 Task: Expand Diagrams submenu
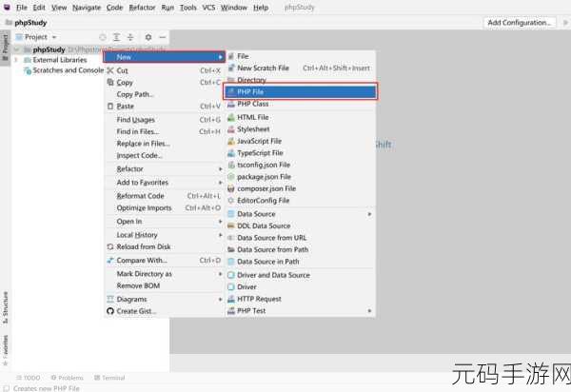(165, 300)
